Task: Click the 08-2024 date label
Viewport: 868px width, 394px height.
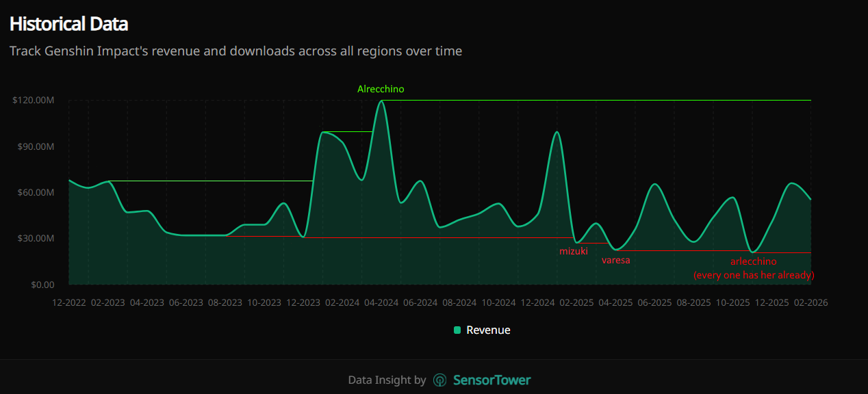Action: coord(459,302)
